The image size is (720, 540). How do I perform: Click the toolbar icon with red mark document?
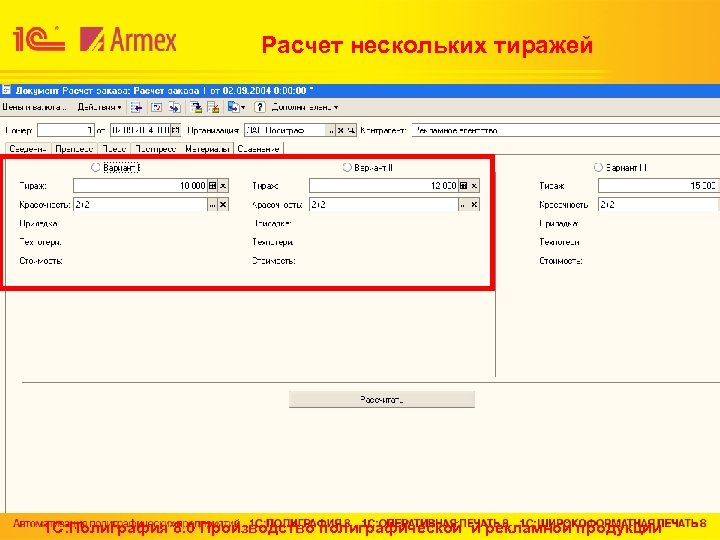213,107
